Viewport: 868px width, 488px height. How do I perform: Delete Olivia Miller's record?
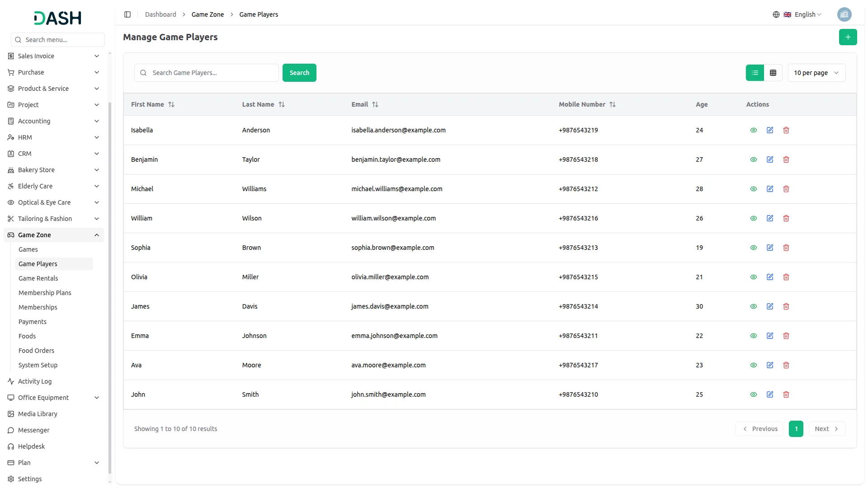click(x=786, y=277)
